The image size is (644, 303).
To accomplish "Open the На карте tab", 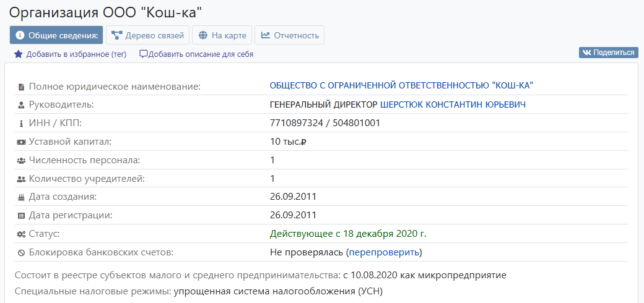I will tap(222, 35).
